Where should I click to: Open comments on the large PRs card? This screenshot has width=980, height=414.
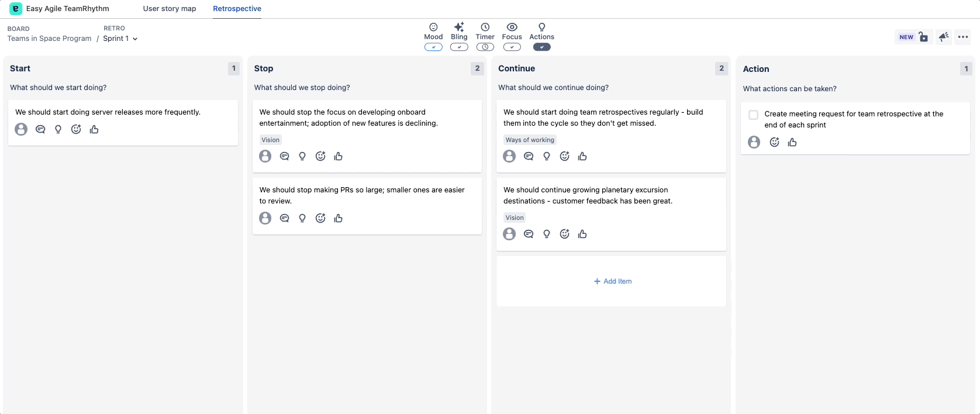(x=285, y=218)
